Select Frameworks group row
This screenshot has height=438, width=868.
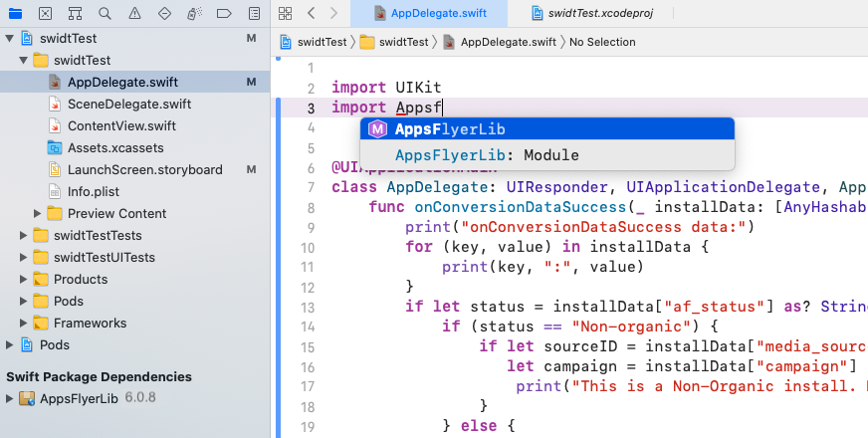(135, 323)
